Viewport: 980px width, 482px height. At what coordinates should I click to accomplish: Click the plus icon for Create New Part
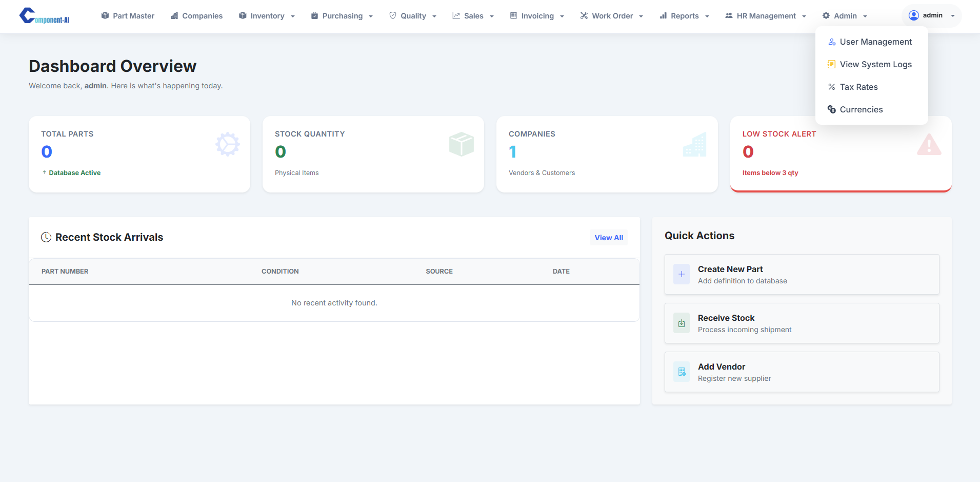point(681,275)
